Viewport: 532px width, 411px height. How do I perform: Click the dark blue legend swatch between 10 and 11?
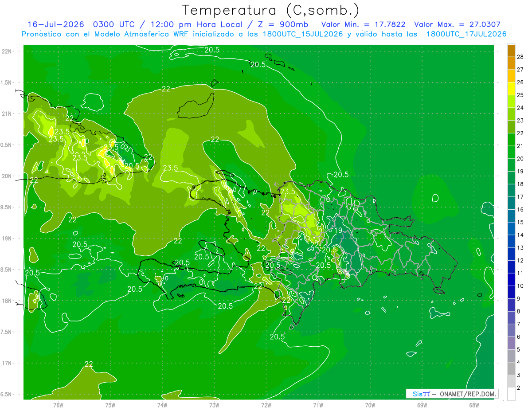tap(511, 280)
